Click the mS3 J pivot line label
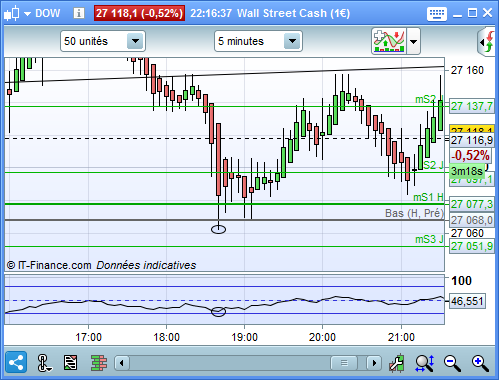 click(429, 239)
